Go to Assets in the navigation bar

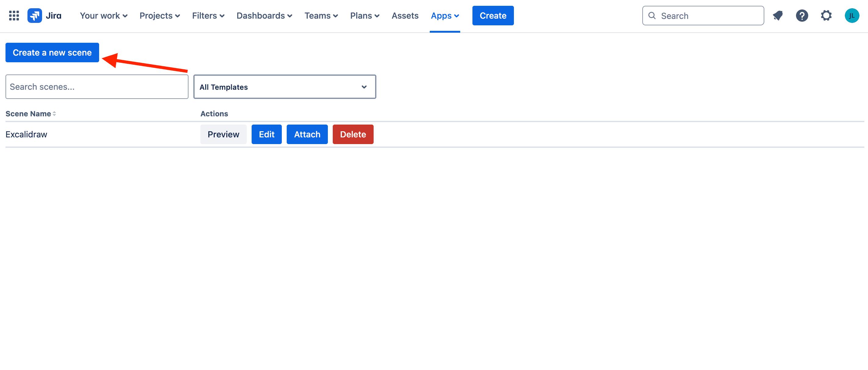pyautogui.click(x=405, y=16)
